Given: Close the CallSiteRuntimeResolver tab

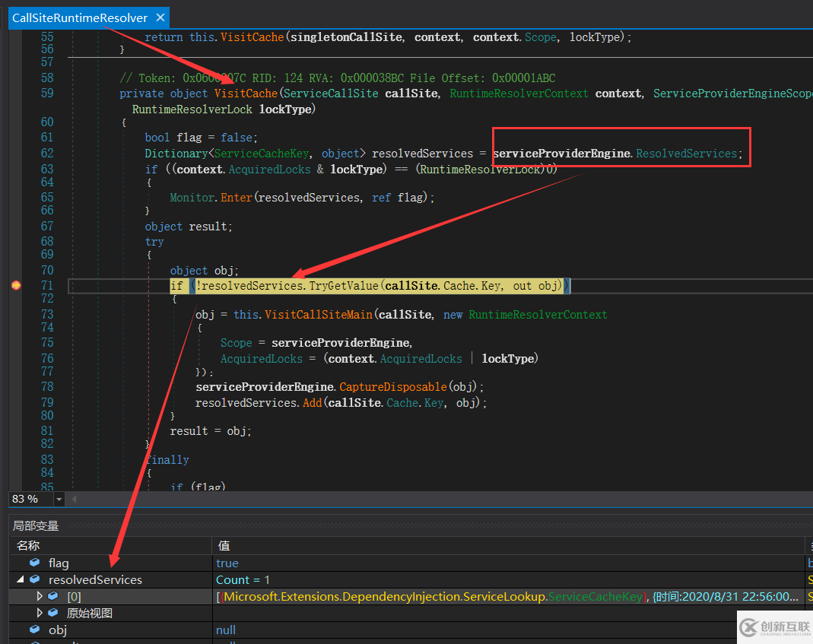Looking at the screenshot, I should (160, 17).
